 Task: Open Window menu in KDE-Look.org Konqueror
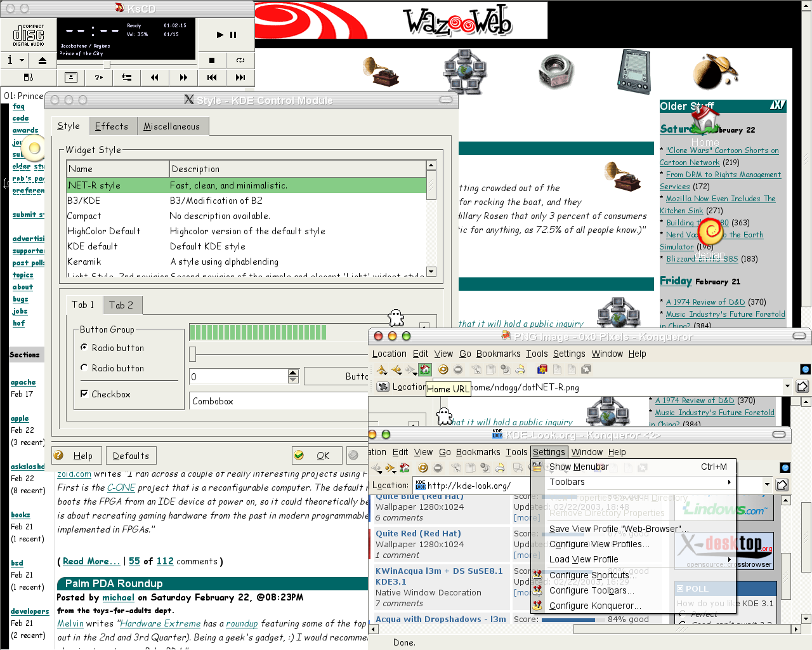[587, 452]
